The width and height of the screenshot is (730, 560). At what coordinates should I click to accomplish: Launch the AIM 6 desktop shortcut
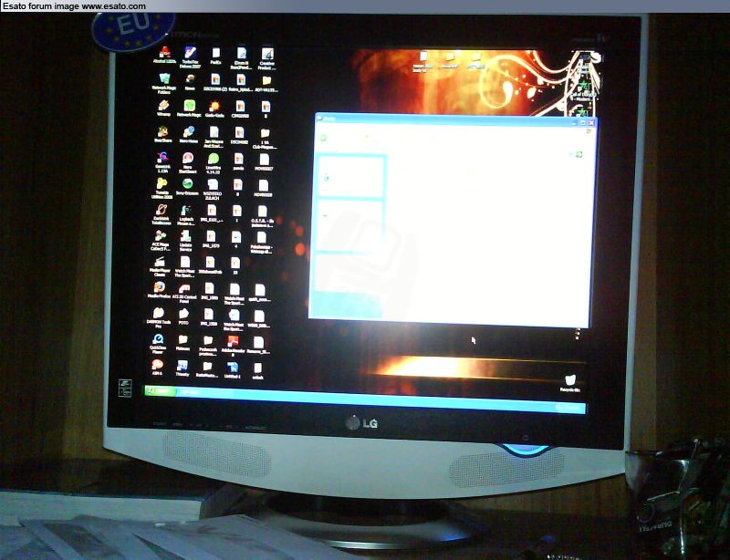[157, 368]
